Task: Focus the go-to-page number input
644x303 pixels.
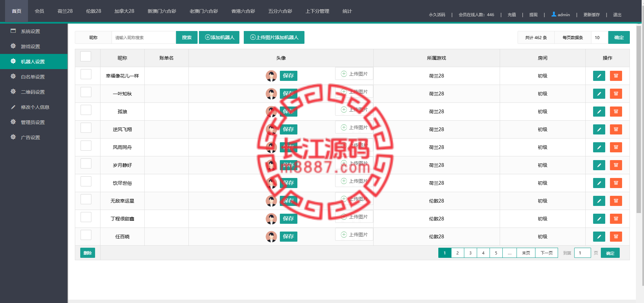Action: coord(583,253)
